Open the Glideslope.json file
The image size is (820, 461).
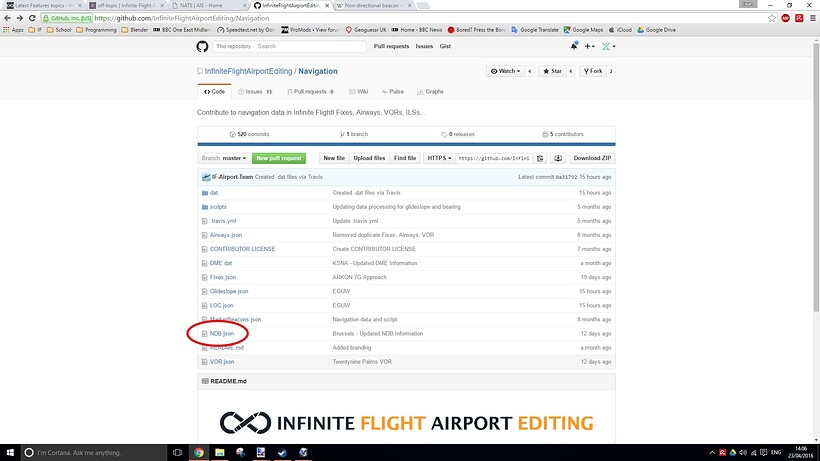pyautogui.click(x=229, y=291)
